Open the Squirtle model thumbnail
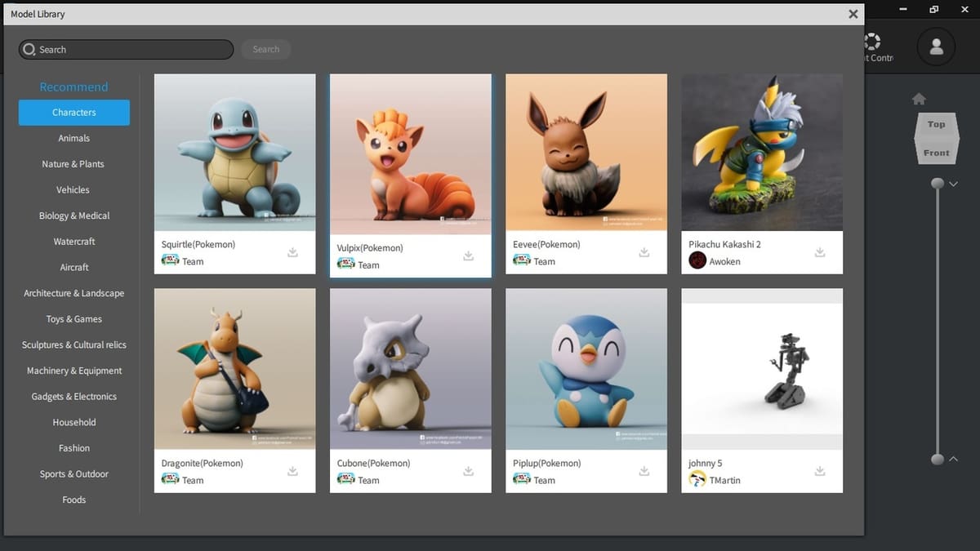 [x=235, y=153]
